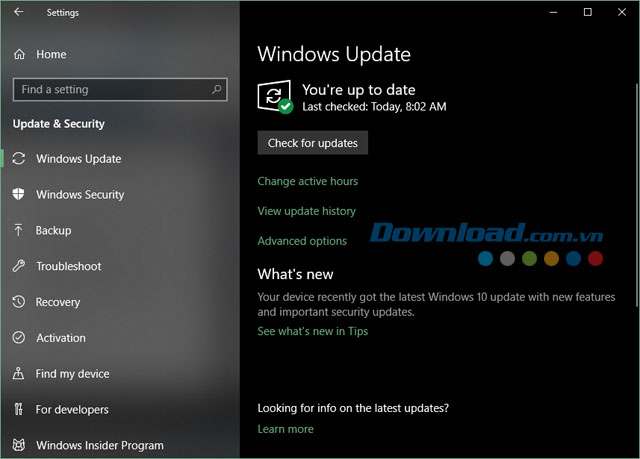The image size is (640, 459).
Task: Focus the Find a setting search box
Action: (x=120, y=89)
